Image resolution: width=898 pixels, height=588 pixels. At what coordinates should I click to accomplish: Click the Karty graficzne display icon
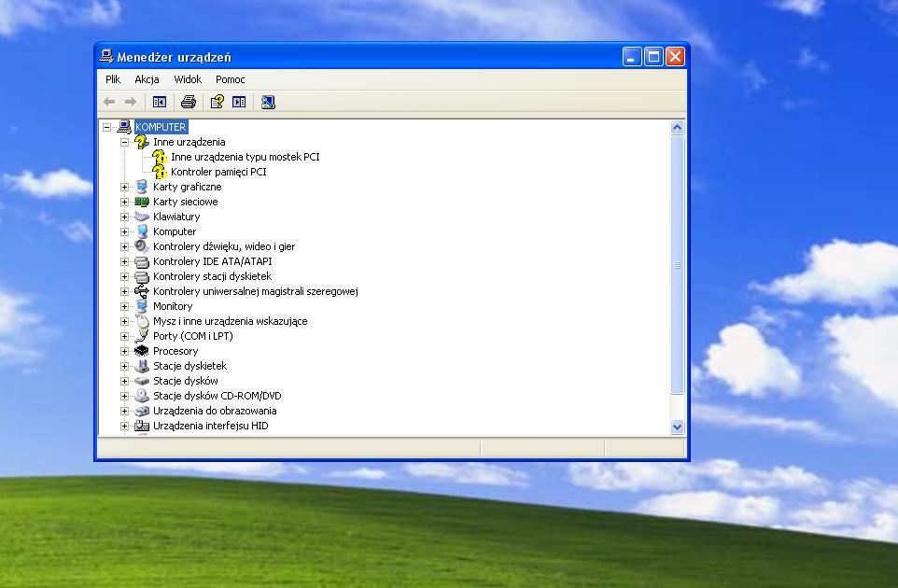[142, 186]
